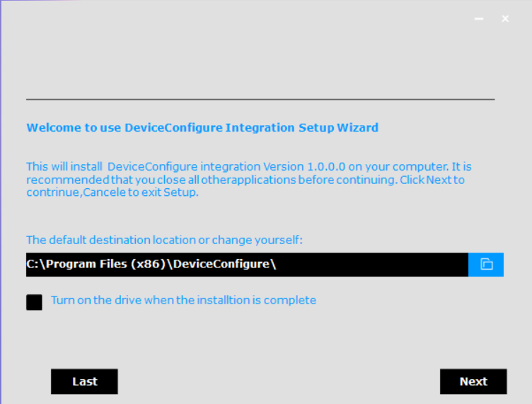The height and width of the screenshot is (404, 532).
Task: Enable the turn on drive checkbox
Action: [x=34, y=302]
